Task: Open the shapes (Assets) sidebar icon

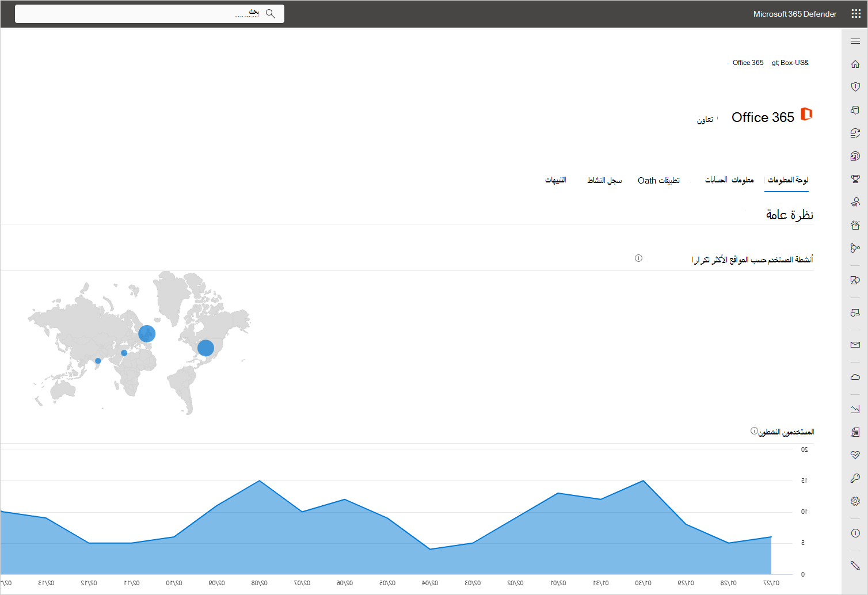Action: pyautogui.click(x=855, y=280)
